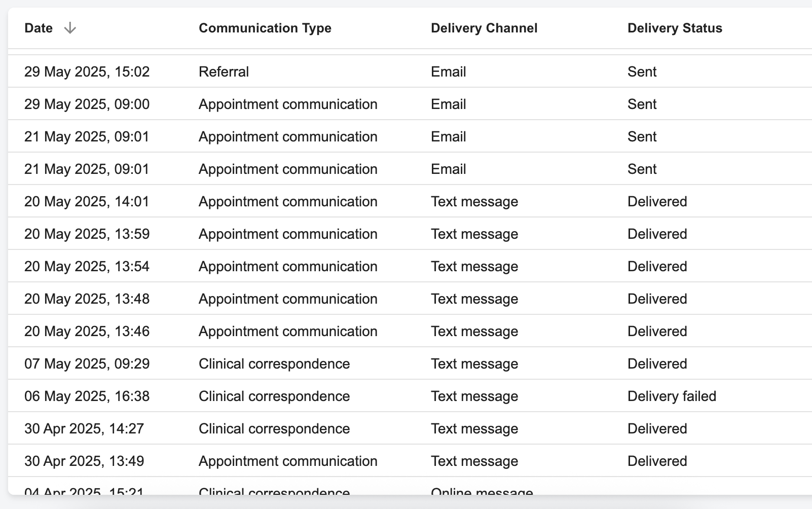This screenshot has width=812, height=509.
Task: Sort by the Date column header
Action: click(x=39, y=28)
